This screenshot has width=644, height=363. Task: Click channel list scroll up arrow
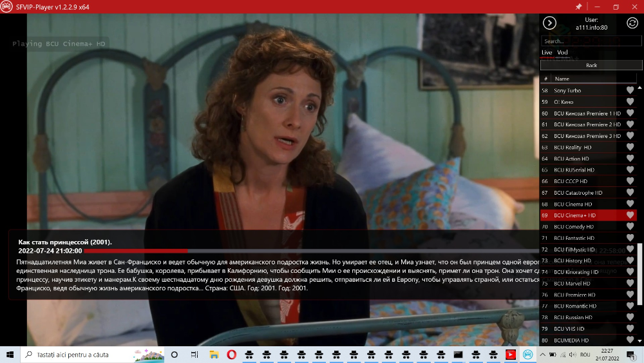(x=639, y=88)
